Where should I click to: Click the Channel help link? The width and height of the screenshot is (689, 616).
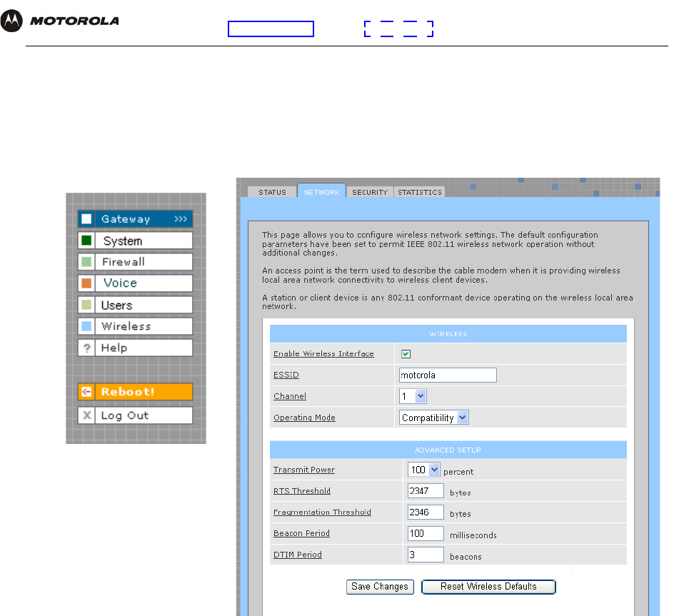(x=290, y=396)
